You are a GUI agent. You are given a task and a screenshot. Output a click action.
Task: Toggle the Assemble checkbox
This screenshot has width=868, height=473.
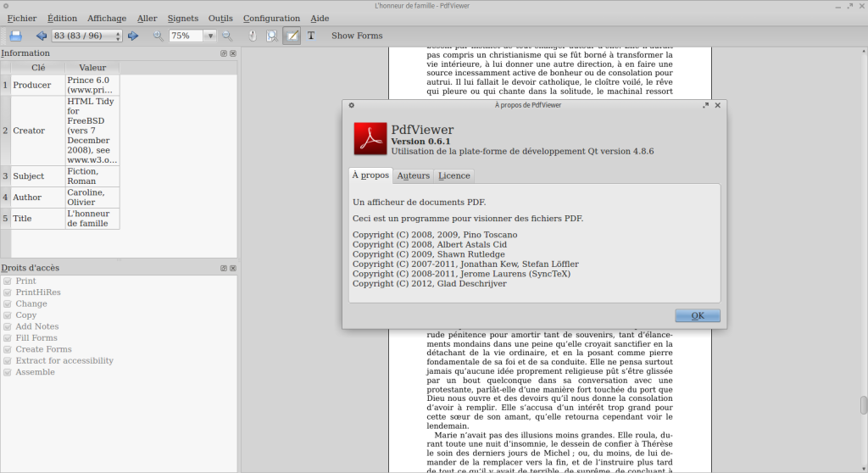click(x=8, y=372)
